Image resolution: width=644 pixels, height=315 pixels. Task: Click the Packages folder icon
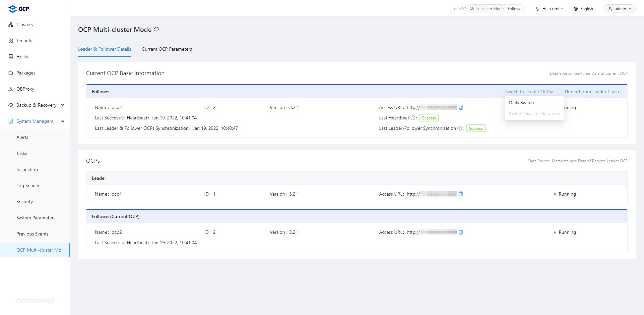[11, 73]
